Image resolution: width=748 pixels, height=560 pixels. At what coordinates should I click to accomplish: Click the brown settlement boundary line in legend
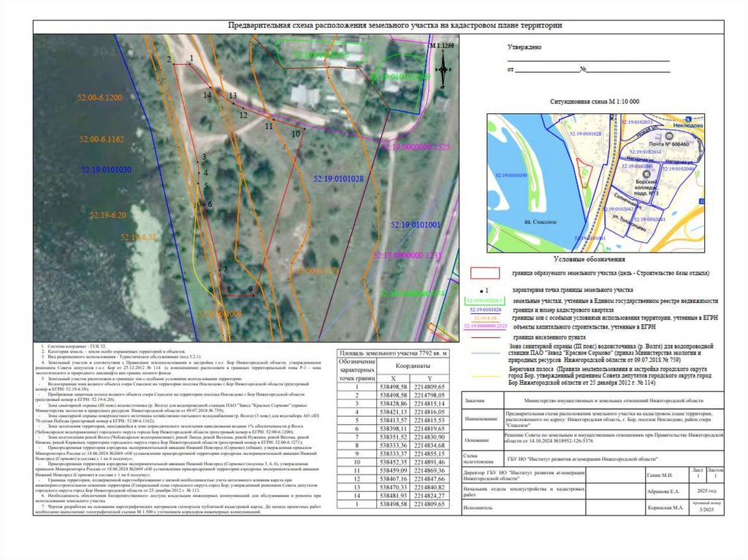[x=485, y=337]
